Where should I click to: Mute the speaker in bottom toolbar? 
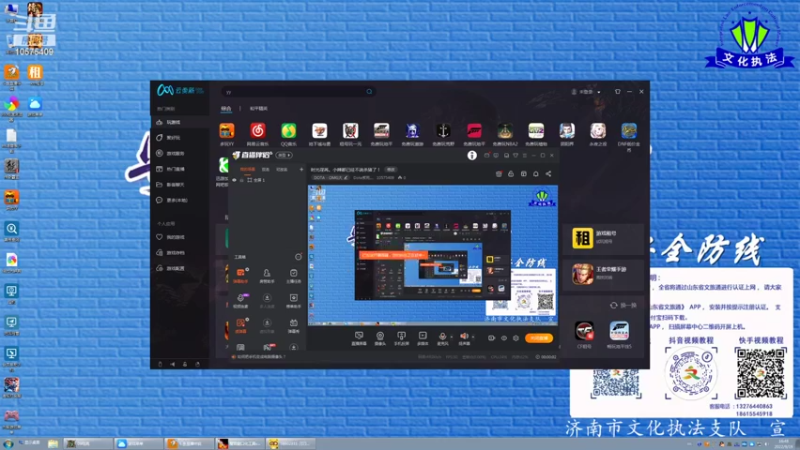(x=464, y=337)
